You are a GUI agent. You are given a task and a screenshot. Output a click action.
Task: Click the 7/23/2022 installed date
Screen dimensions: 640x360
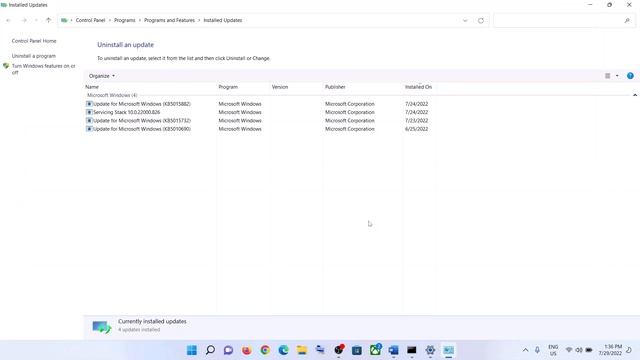416,120
